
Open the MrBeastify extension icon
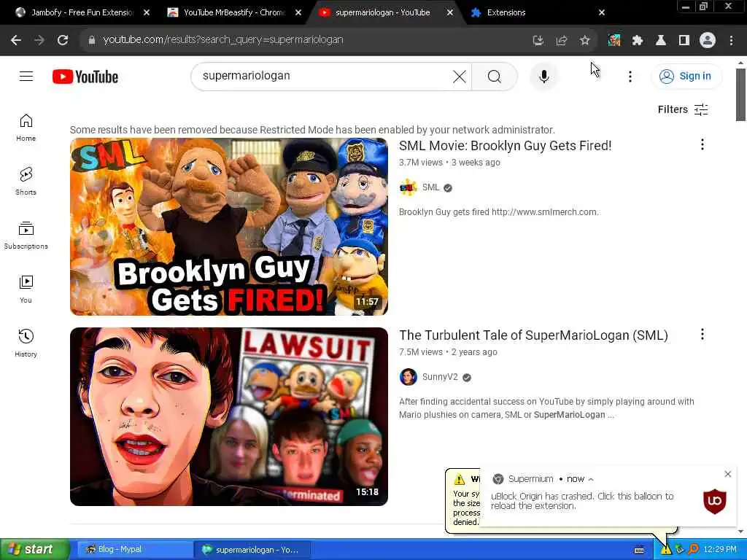(x=614, y=41)
